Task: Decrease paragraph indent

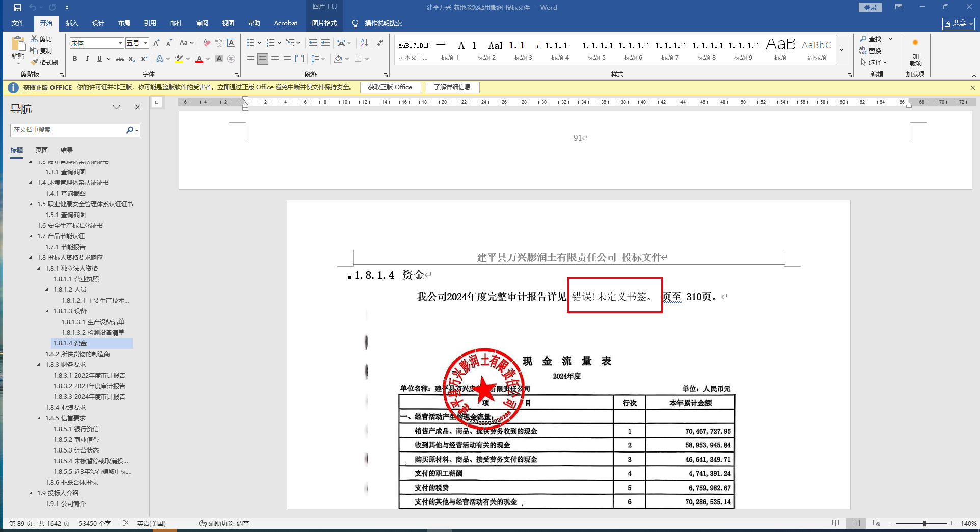Action: click(313, 43)
